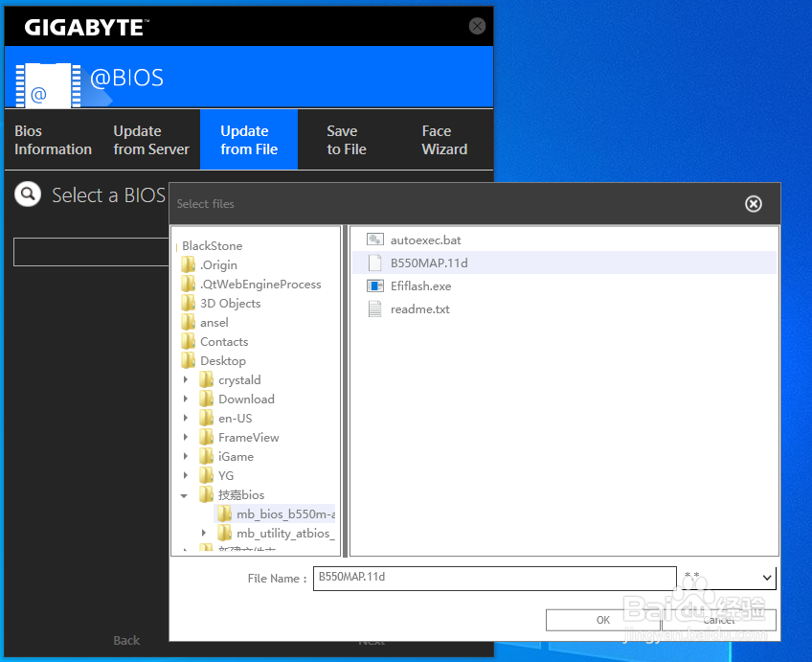Click the .QtWebEngineProcess folder icon
The height and width of the screenshot is (662, 812).
[x=188, y=284]
